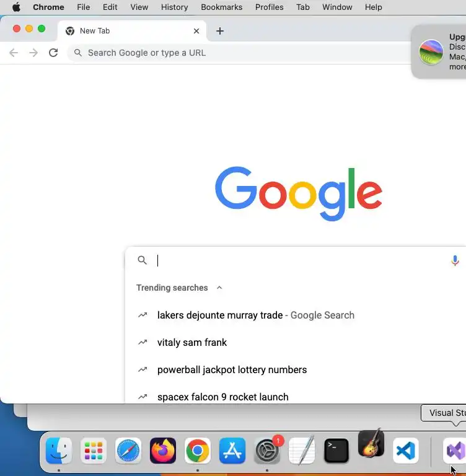Open the File menu
Image resolution: width=466 pixels, height=476 pixels.
click(84, 7)
